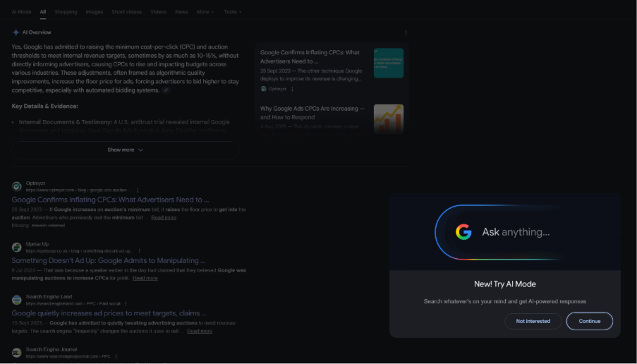The height and width of the screenshot is (364, 637).
Task: Open the Images tab
Action: (x=95, y=12)
